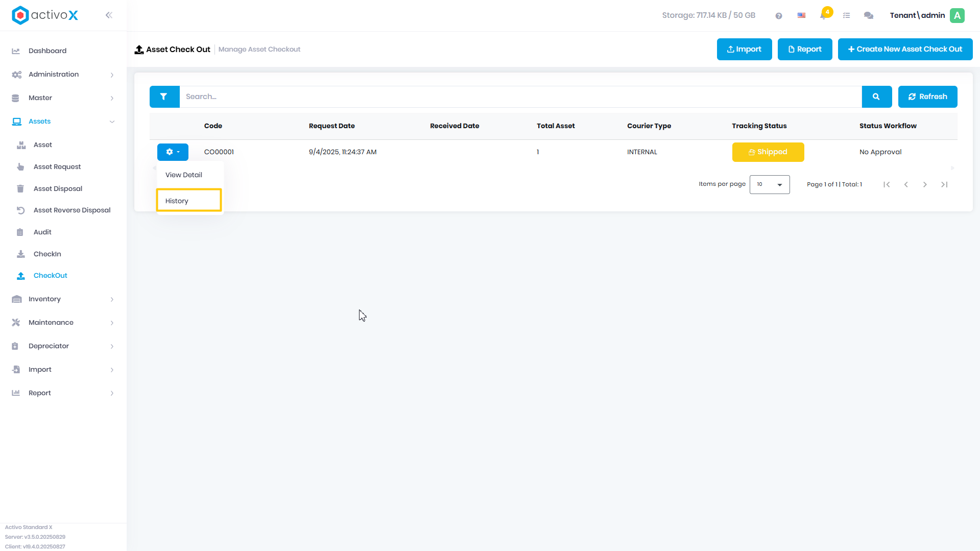This screenshot has height=551, width=980.
Task: Select History from dropdown menu
Action: (189, 200)
